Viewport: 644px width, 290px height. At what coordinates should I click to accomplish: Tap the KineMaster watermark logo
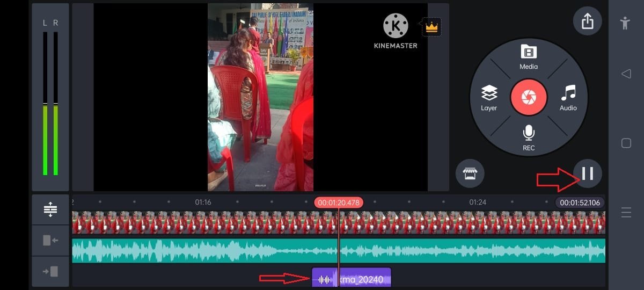click(396, 31)
